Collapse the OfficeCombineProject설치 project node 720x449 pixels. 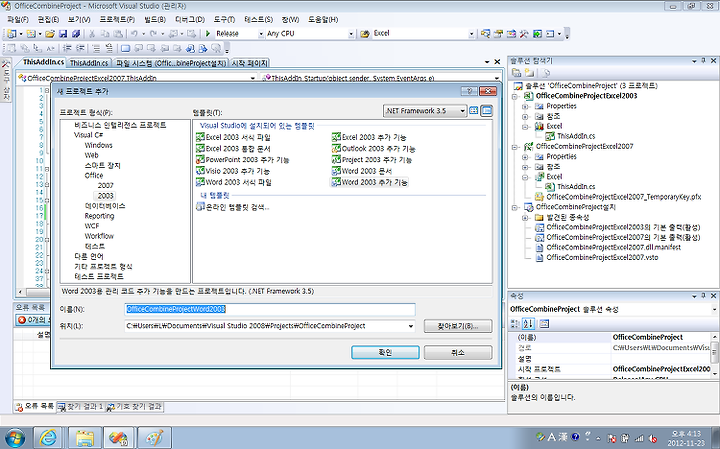tap(515, 208)
